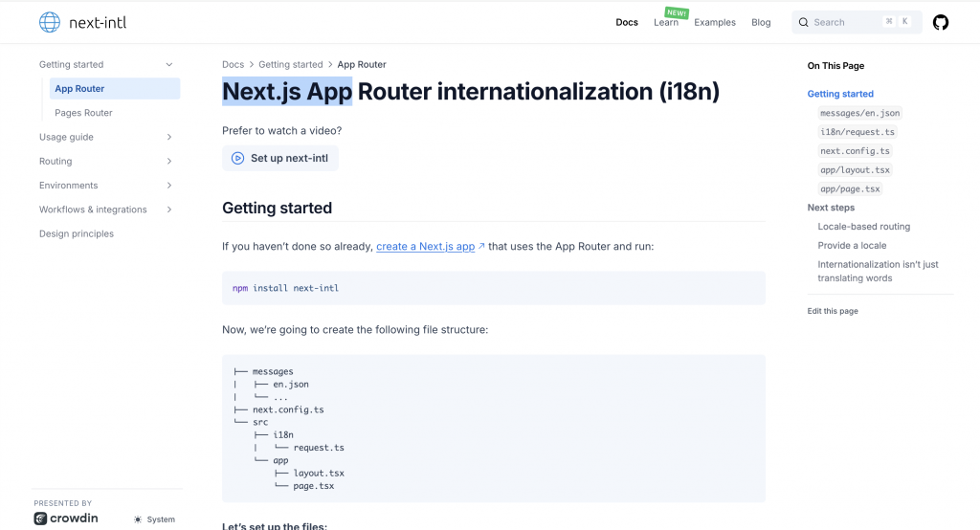The width and height of the screenshot is (980, 530).
Task: Click the Routing sidebar label
Action: tap(56, 162)
